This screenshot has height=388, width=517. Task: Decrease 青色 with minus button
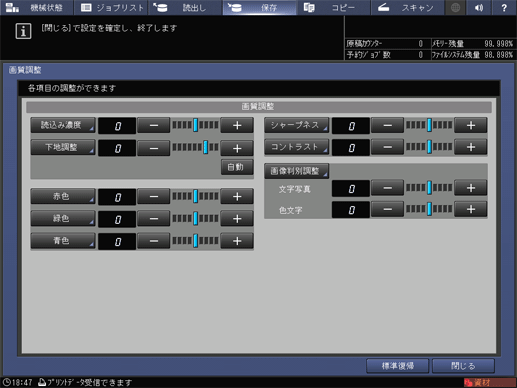point(154,241)
